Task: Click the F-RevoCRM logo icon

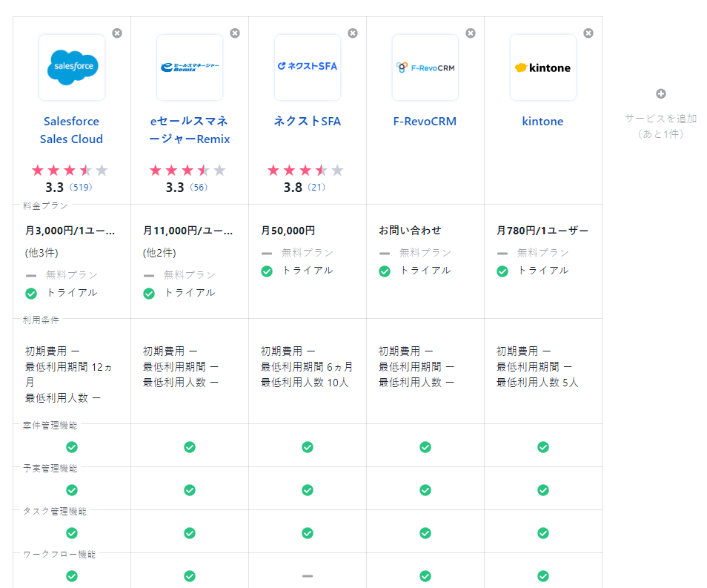Action: point(425,67)
